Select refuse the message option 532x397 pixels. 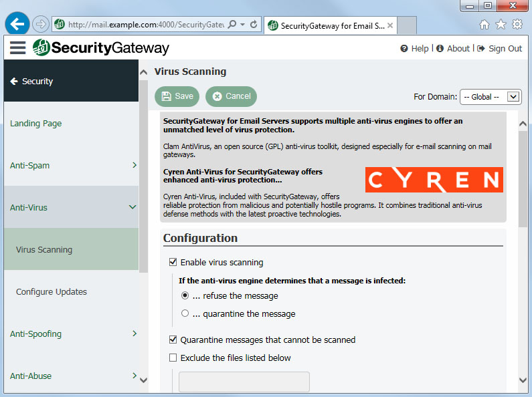point(185,295)
